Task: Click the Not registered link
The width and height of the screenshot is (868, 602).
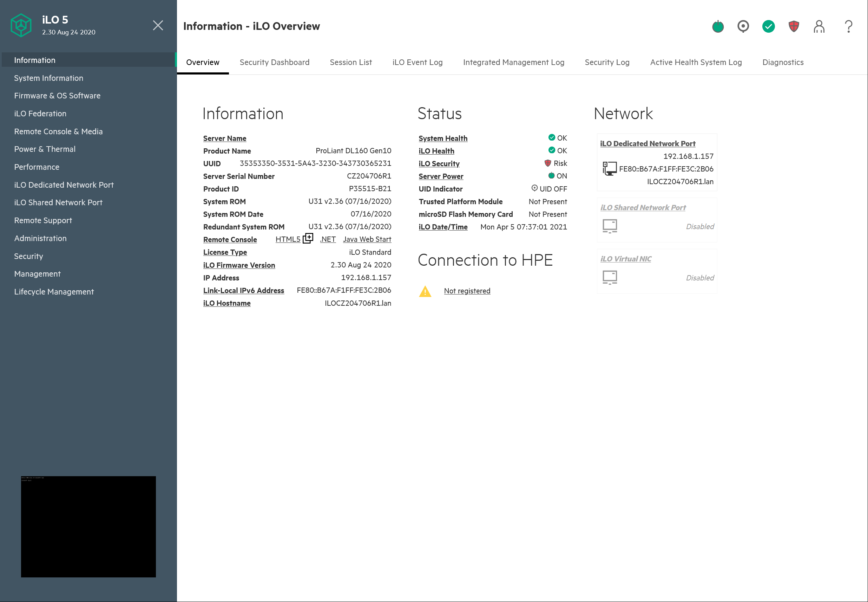Action: click(x=467, y=291)
